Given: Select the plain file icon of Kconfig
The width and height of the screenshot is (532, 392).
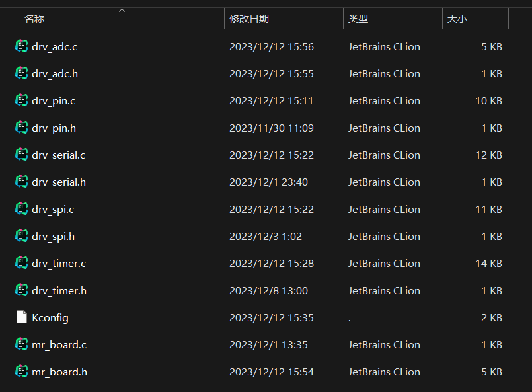Looking at the screenshot, I should click(20, 317).
